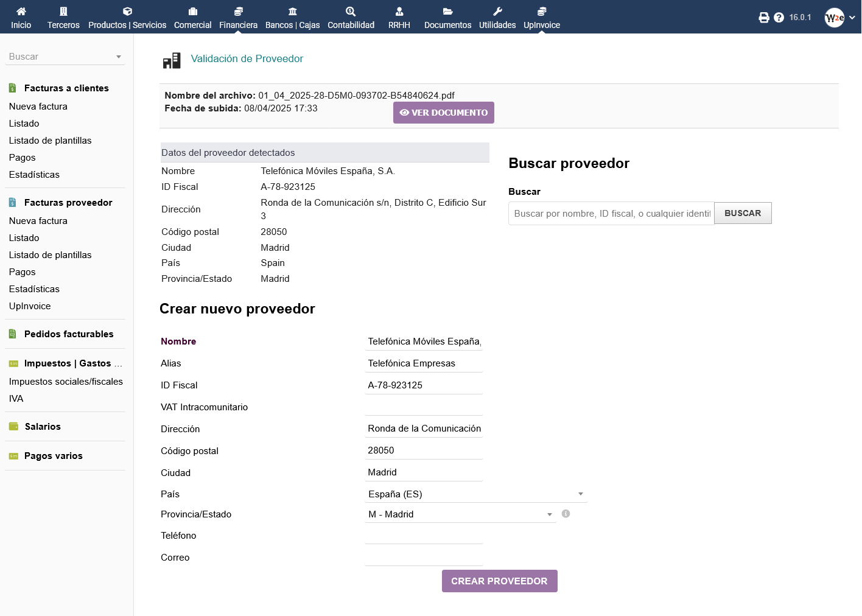862x616 pixels.
Task: Open Utilidades wrench icon in top bar
Action: point(497,11)
